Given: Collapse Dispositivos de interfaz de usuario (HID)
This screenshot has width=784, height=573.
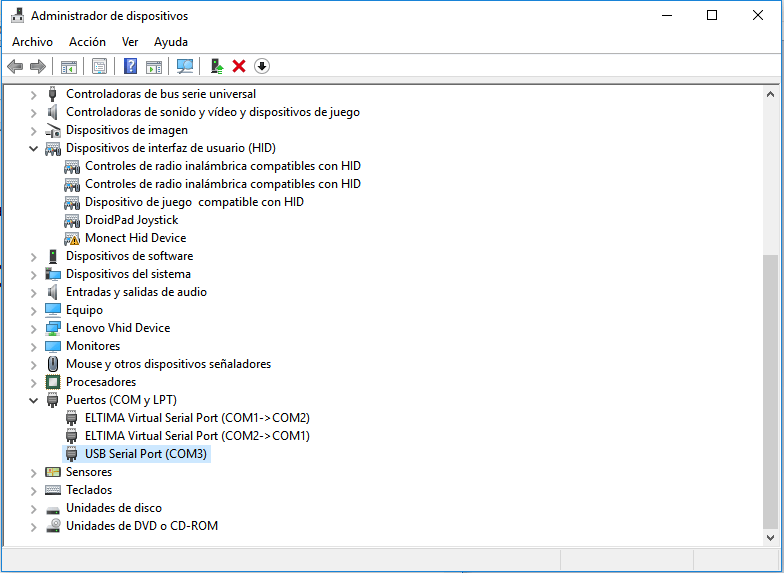Looking at the screenshot, I should (x=34, y=148).
